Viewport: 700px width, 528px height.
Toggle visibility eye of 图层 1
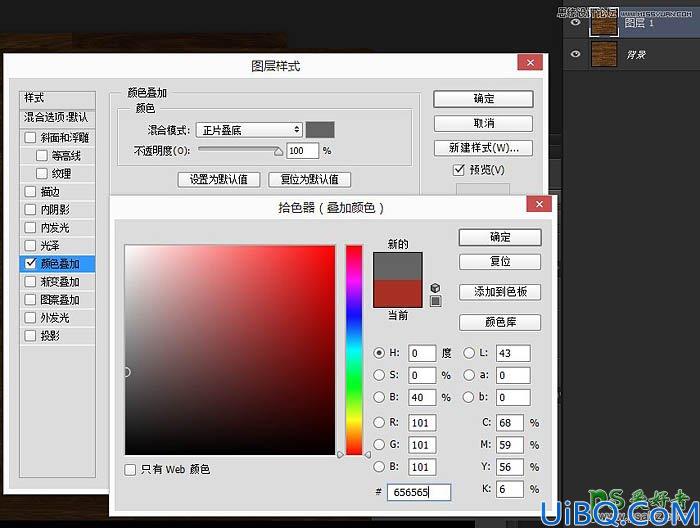pyautogui.click(x=576, y=22)
